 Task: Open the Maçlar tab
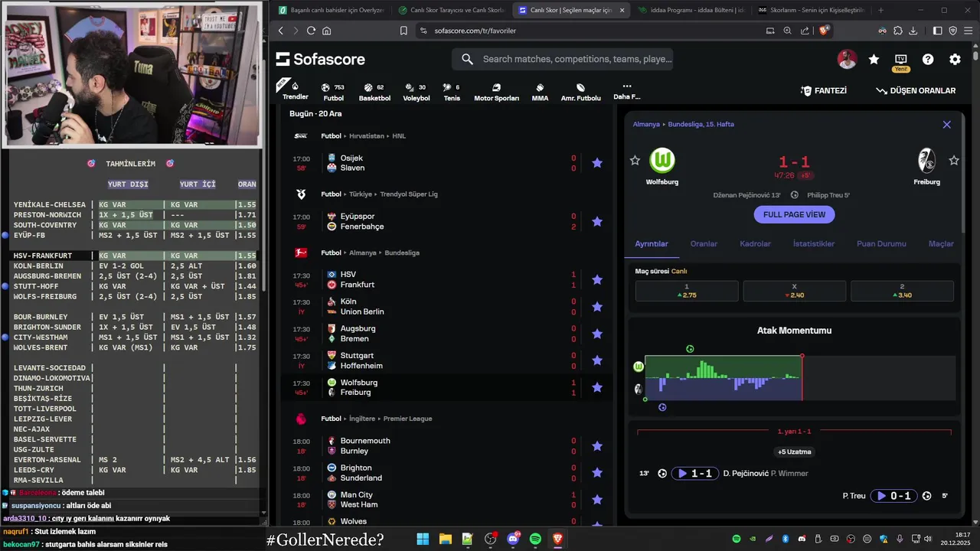point(941,244)
